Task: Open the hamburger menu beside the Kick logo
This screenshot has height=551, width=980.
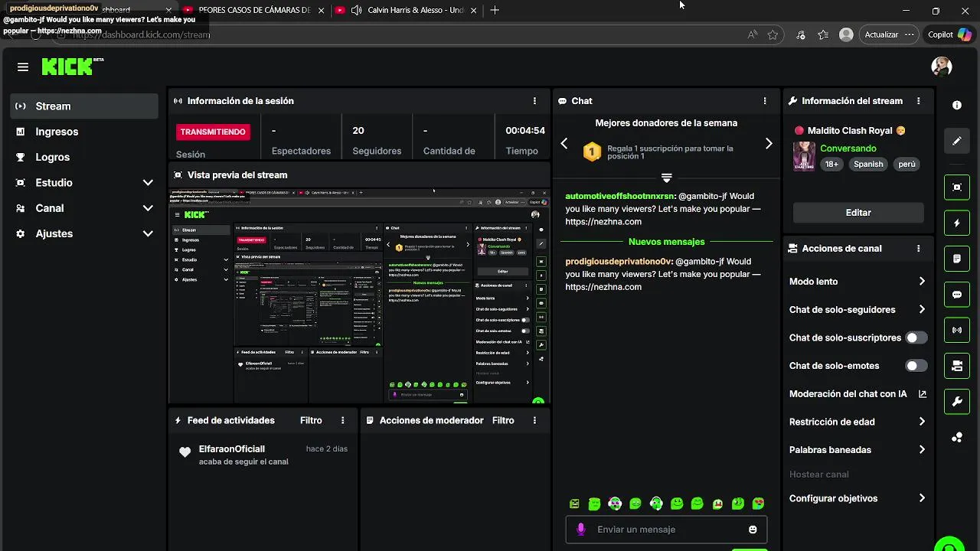Action: (23, 67)
